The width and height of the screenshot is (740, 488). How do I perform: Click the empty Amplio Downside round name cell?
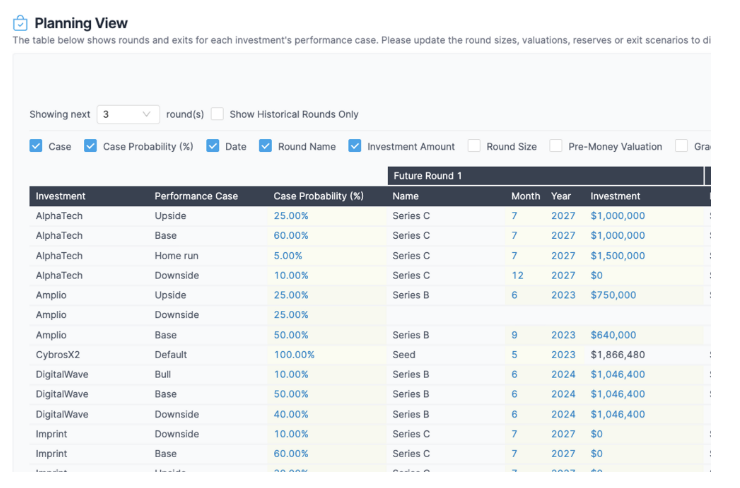tap(445, 315)
